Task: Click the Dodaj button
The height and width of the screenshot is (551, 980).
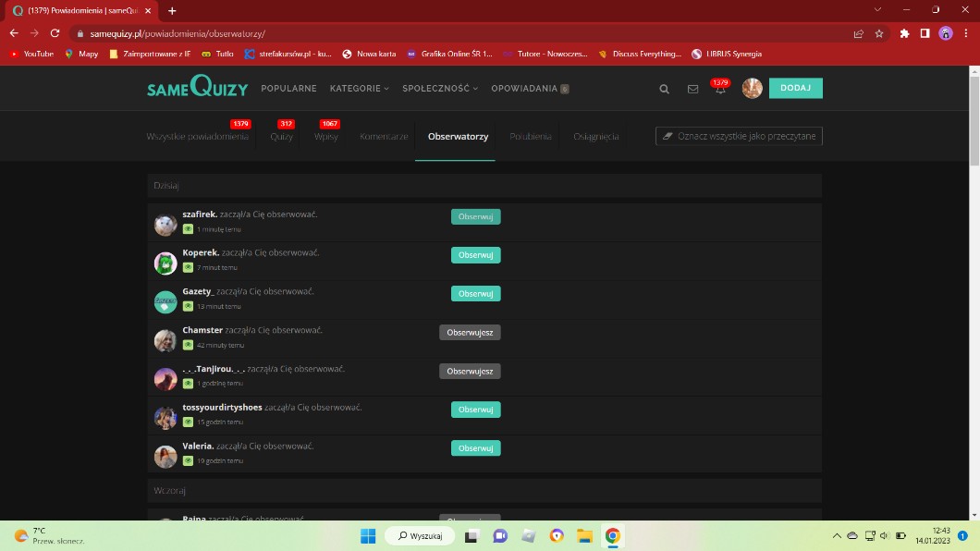Action: click(x=795, y=89)
